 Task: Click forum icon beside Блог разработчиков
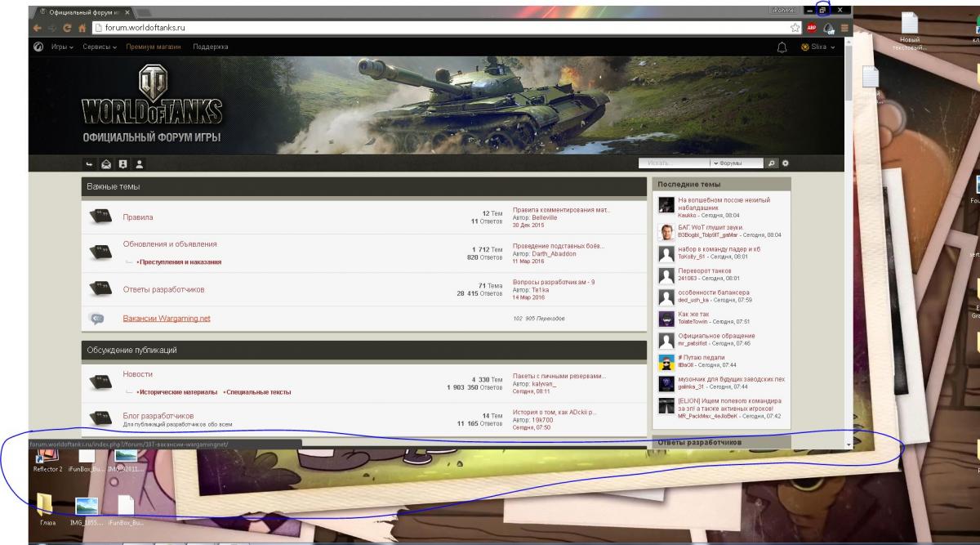click(100, 417)
